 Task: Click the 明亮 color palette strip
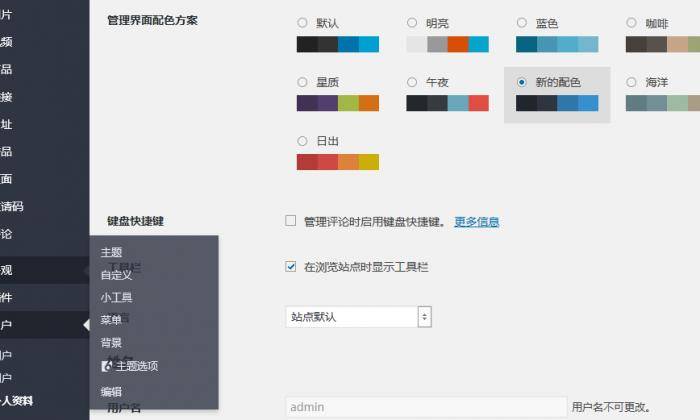click(447, 44)
